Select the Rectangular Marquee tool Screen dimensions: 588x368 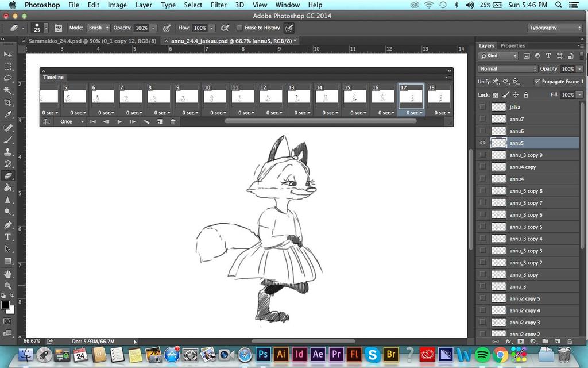click(7, 67)
